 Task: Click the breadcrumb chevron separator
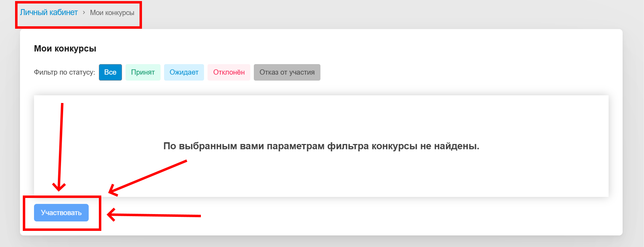[84, 13]
